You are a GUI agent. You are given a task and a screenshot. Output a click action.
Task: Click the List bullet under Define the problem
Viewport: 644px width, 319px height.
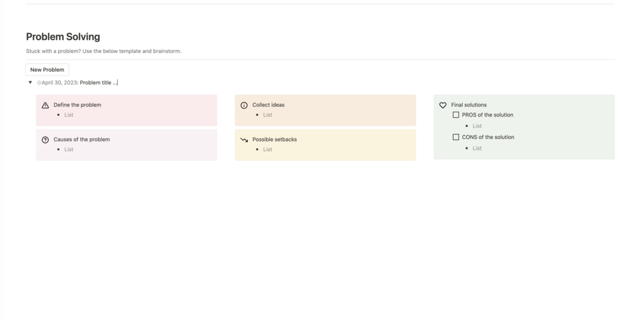point(69,115)
